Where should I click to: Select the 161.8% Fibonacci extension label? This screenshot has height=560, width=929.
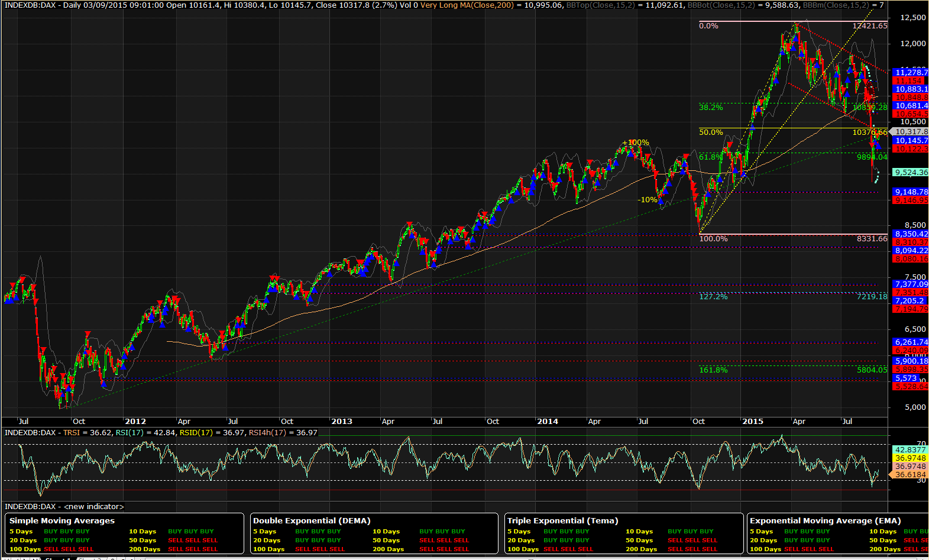coord(713,370)
